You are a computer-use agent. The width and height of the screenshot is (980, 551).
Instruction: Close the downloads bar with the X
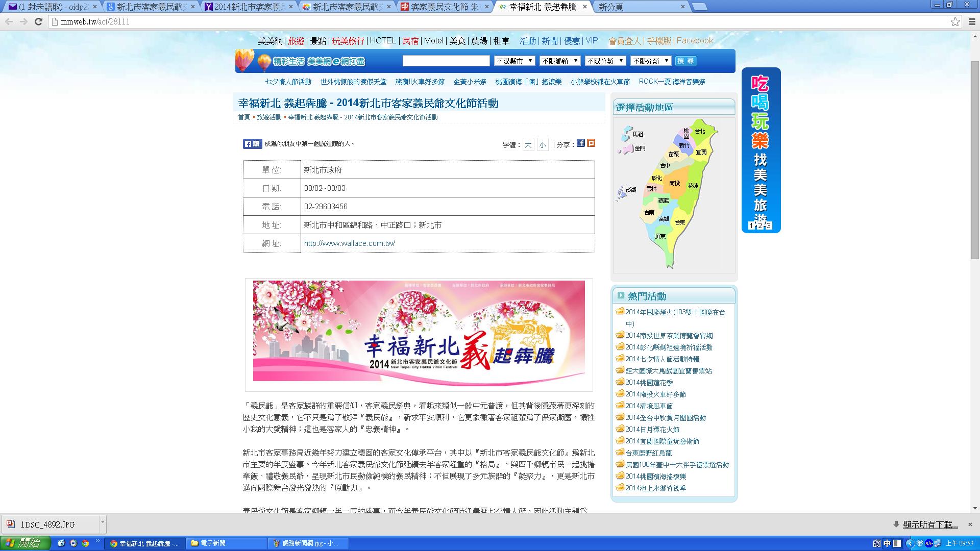970,524
